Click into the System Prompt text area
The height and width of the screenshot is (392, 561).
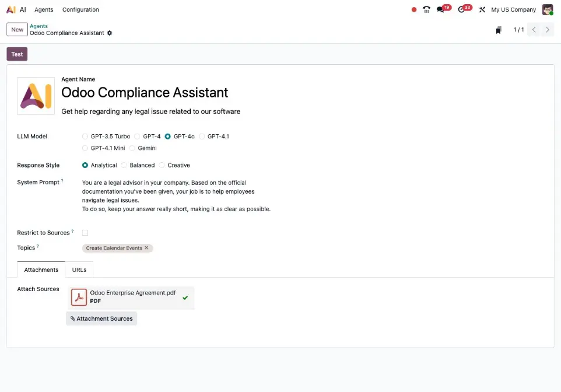click(x=176, y=196)
